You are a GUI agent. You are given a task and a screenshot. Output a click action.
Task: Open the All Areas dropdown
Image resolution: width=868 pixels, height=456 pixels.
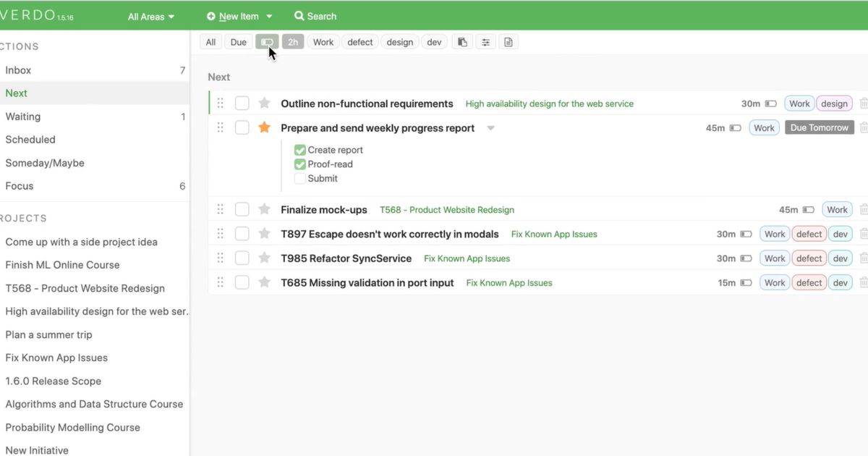(x=151, y=16)
